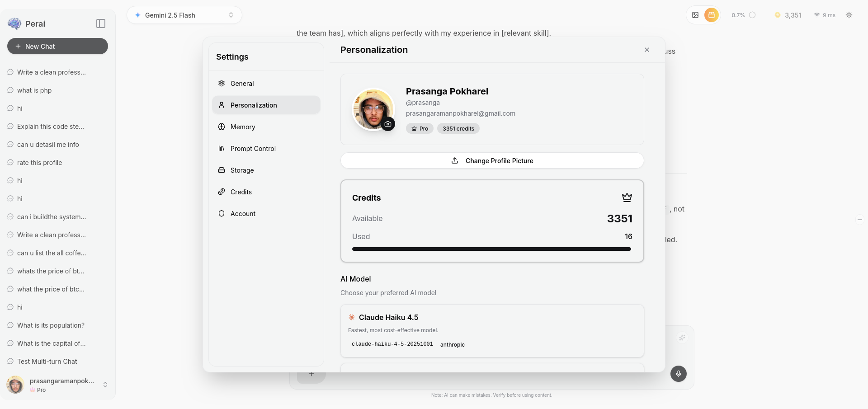Open Prompt Control settings
Viewport: 868px width, 409px height.
pyautogui.click(x=266, y=148)
